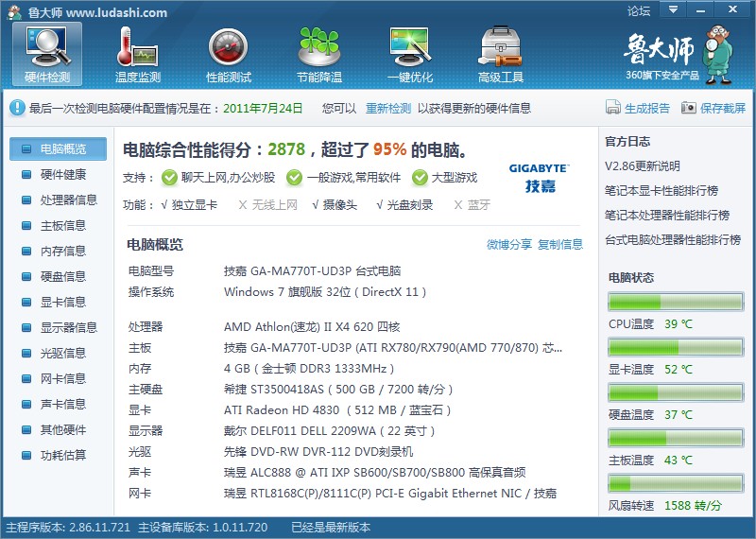Click 瑞昱 RTL8168C Ethernet NIC value
The width and height of the screenshot is (756, 539).
coord(390,494)
